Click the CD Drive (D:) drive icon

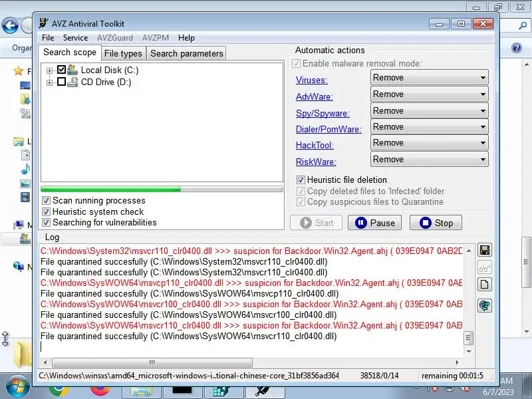(x=72, y=82)
